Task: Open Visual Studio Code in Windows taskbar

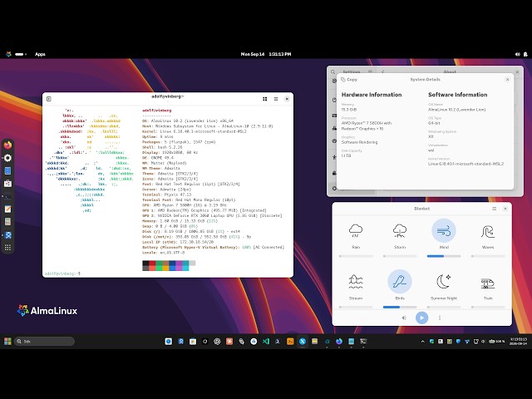Action: tap(266, 342)
